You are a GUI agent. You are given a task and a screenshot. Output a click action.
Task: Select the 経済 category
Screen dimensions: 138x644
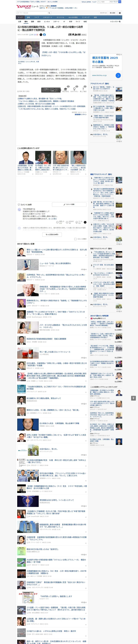tap(39, 21)
